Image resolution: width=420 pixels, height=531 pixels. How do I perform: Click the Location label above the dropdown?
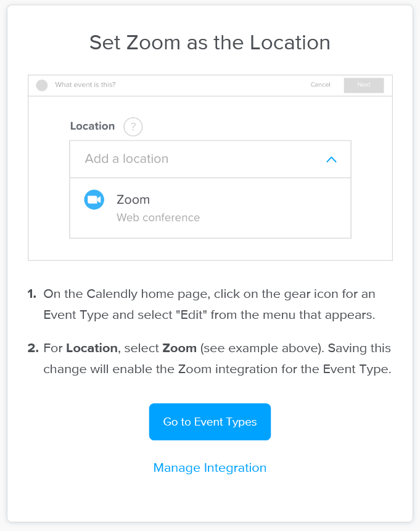point(93,126)
